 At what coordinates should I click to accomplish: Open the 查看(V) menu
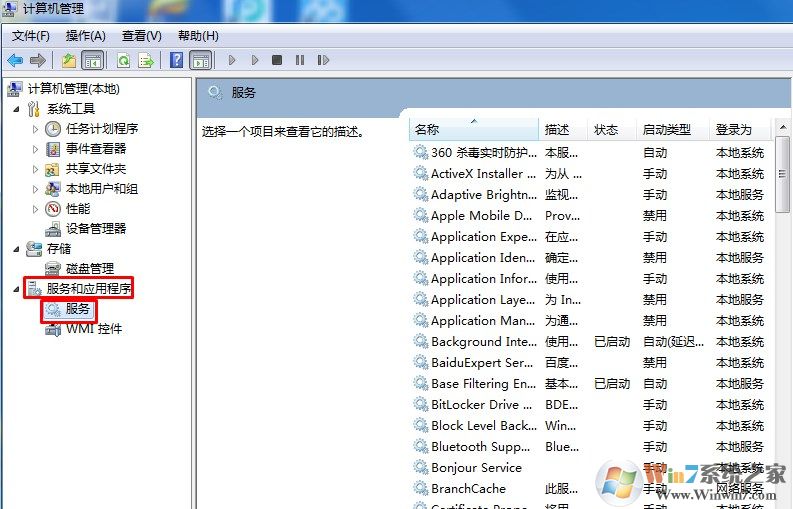[141, 36]
